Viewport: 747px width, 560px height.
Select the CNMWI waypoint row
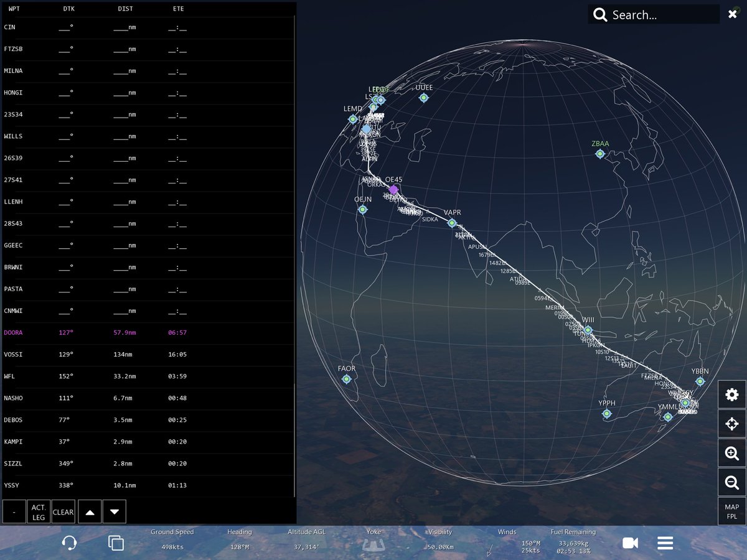pyautogui.click(x=147, y=310)
